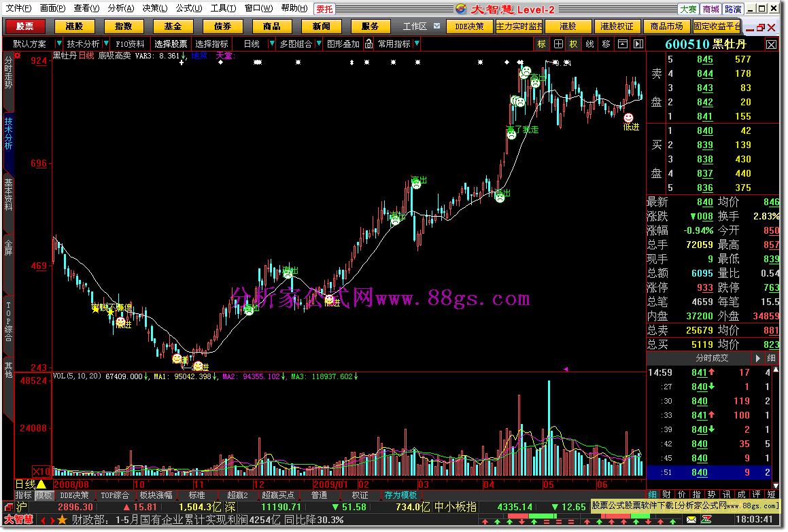Click the scroll down arrow in 分时成交 list
The height and width of the screenshot is (532, 788).
click(776, 485)
